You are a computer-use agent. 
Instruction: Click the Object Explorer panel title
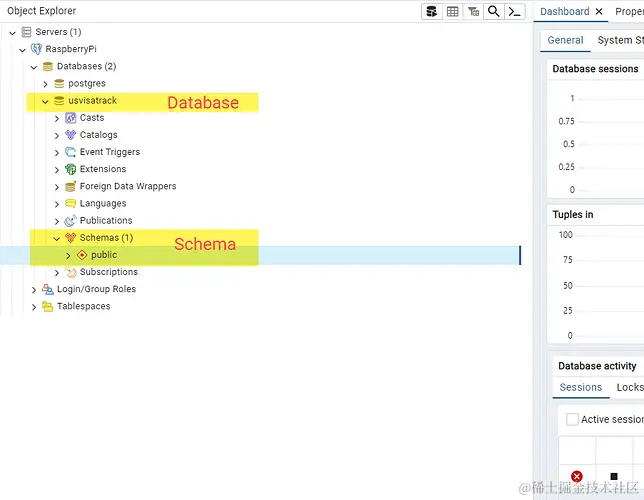41,11
